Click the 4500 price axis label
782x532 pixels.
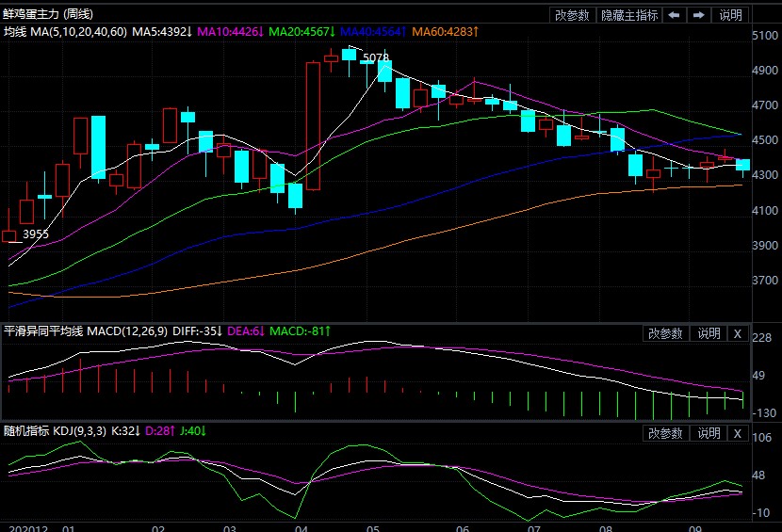point(765,140)
